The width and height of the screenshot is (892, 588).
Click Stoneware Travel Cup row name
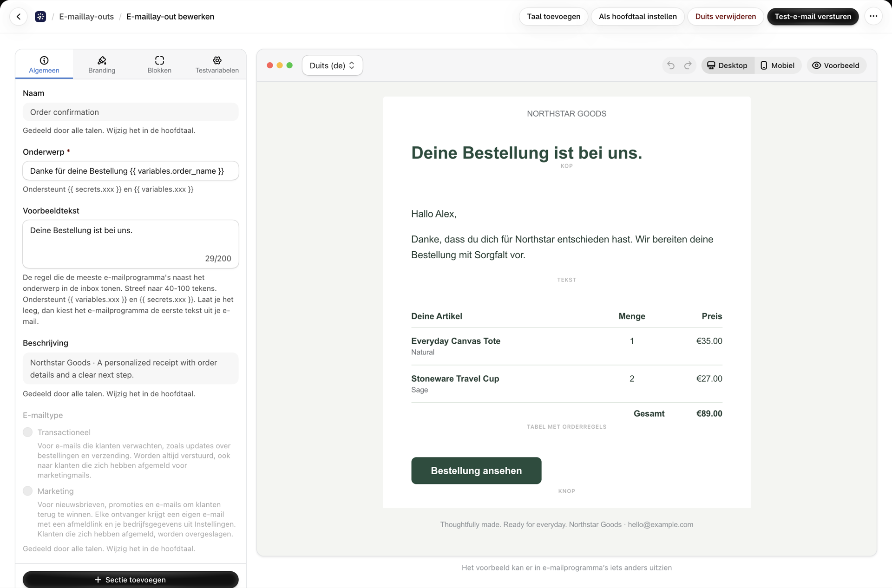click(455, 379)
